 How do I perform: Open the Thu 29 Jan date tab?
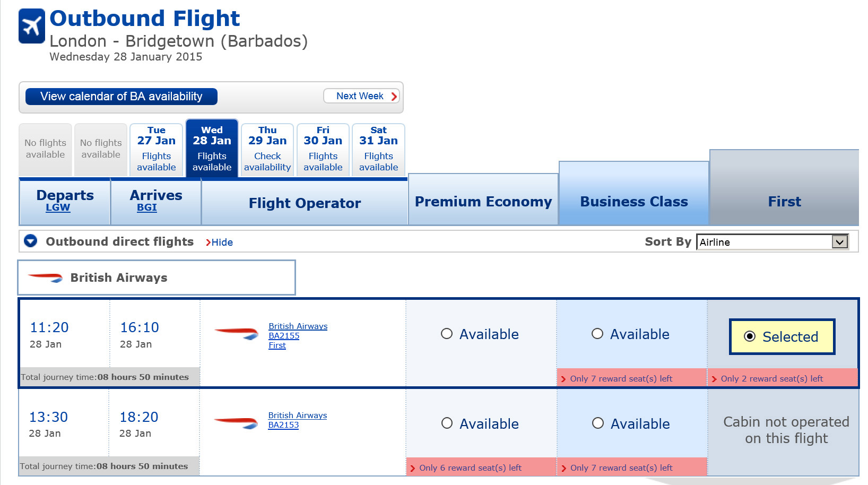(x=267, y=149)
